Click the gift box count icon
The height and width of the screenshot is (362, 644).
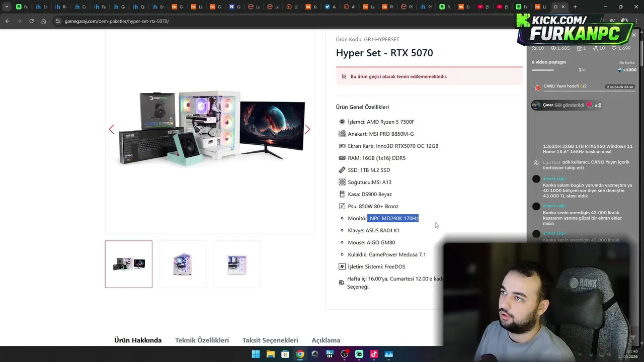[x=579, y=48]
